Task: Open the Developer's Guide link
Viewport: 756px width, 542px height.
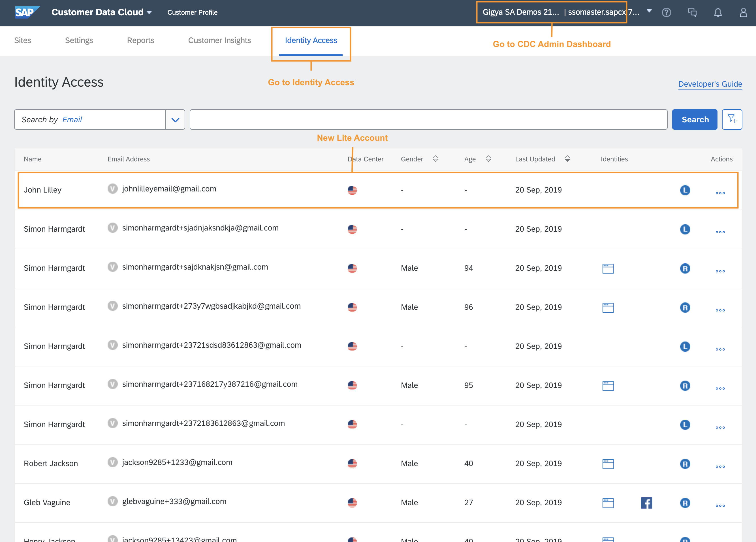Action: pyautogui.click(x=710, y=84)
